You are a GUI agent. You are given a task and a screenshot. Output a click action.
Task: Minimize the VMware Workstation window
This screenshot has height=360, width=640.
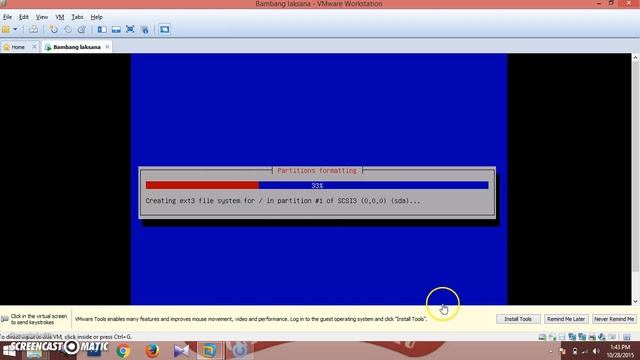click(x=599, y=3)
